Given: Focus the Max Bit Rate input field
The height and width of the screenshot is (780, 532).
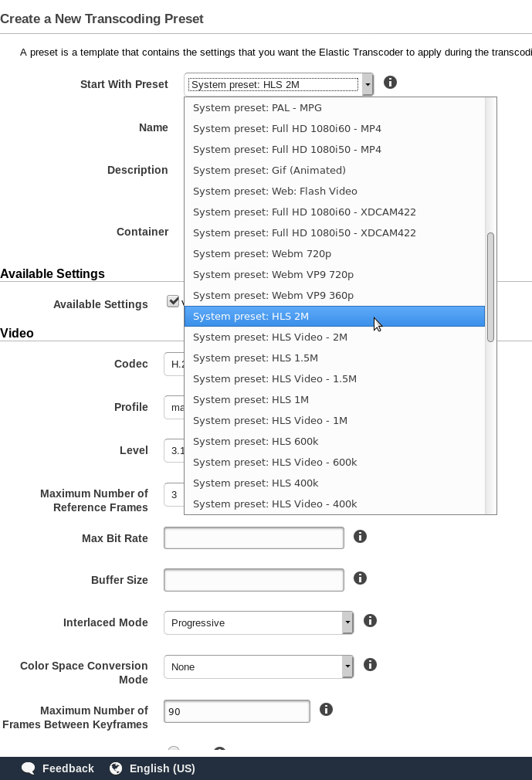Looking at the screenshot, I should (254, 538).
